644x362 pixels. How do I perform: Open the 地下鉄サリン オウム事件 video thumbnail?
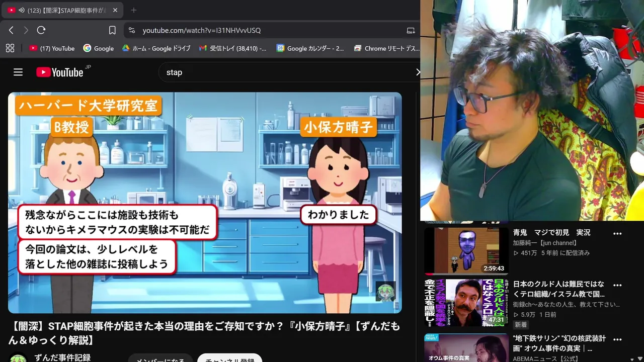[x=466, y=347]
